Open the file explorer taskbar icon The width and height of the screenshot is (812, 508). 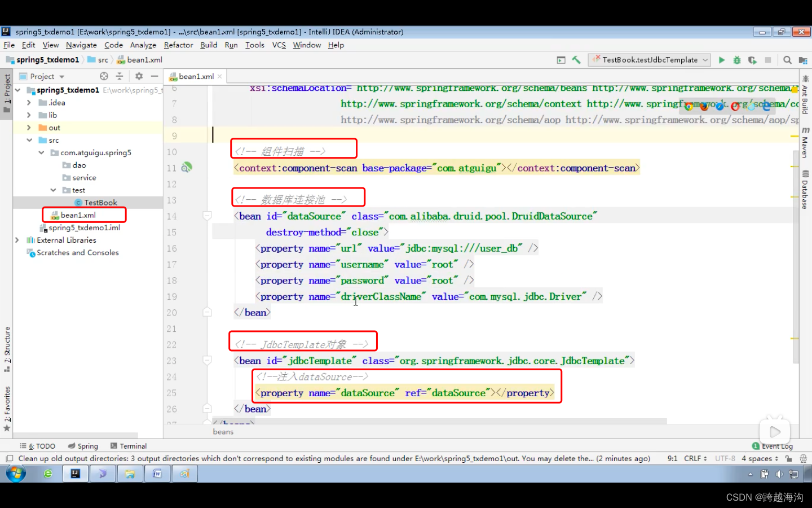pyautogui.click(x=130, y=474)
